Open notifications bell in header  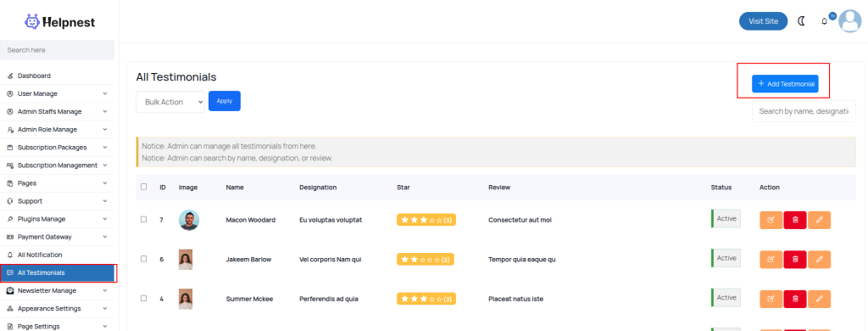pyautogui.click(x=824, y=21)
